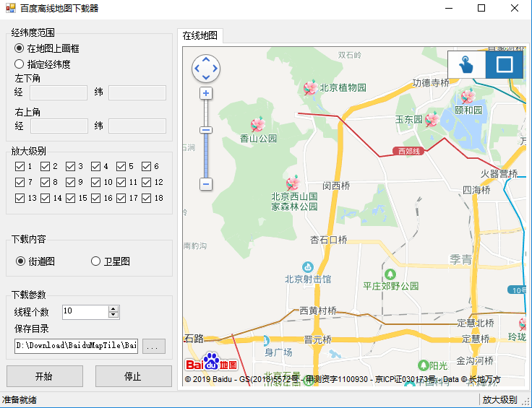The height and width of the screenshot is (408, 532).
Task: Click the 阳光 green tree icon
Action: 423,365
